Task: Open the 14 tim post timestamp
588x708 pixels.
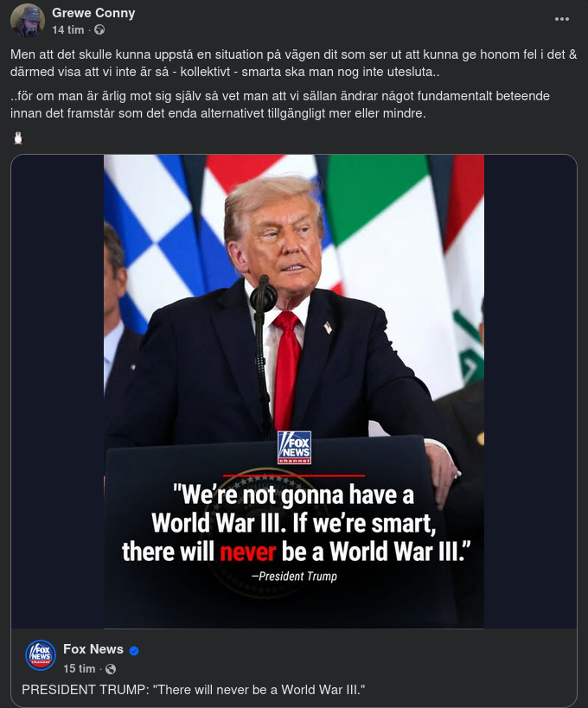Action: click(68, 29)
